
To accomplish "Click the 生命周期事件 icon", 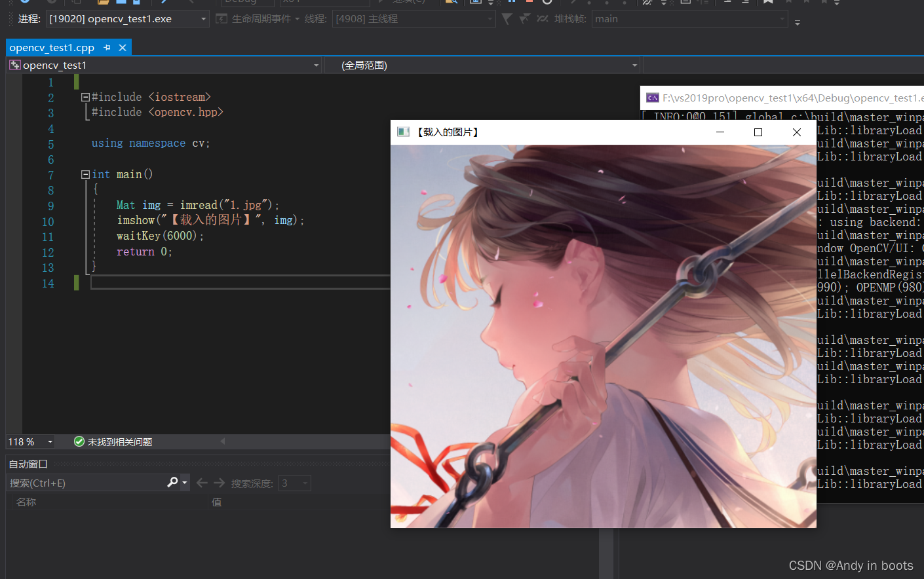I will tap(221, 19).
